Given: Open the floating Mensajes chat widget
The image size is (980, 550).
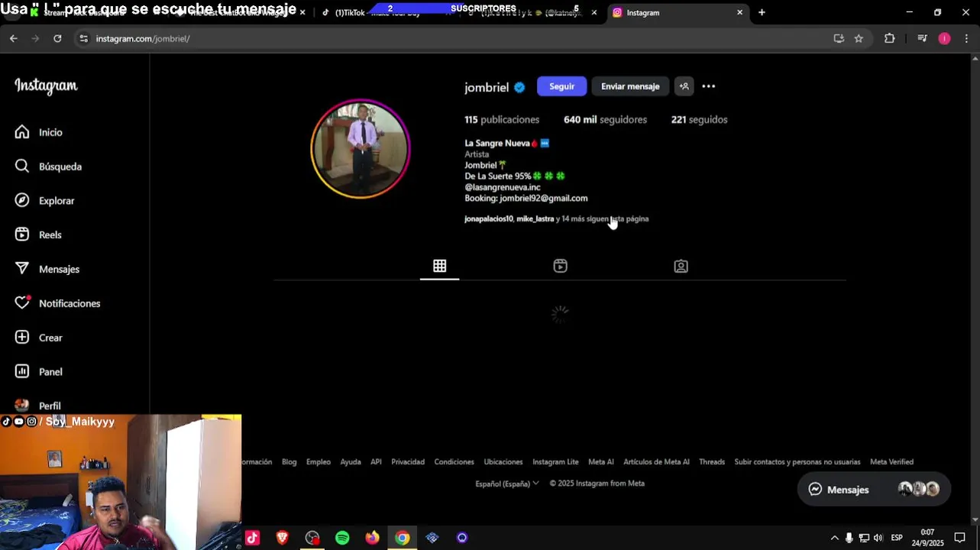Looking at the screenshot, I should [874, 490].
